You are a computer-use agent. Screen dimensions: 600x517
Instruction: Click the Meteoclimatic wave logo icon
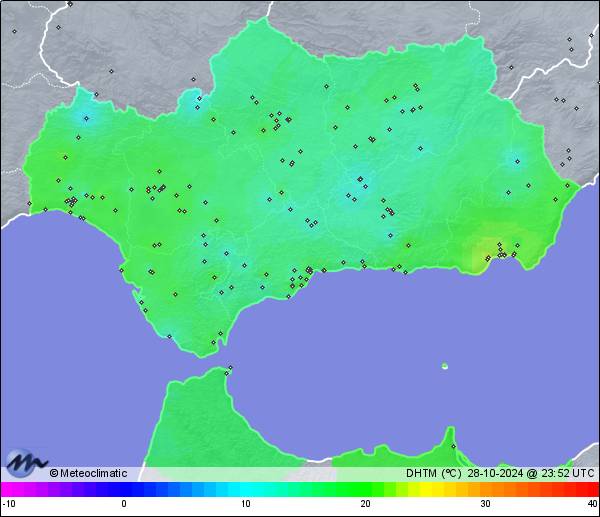(x=27, y=463)
